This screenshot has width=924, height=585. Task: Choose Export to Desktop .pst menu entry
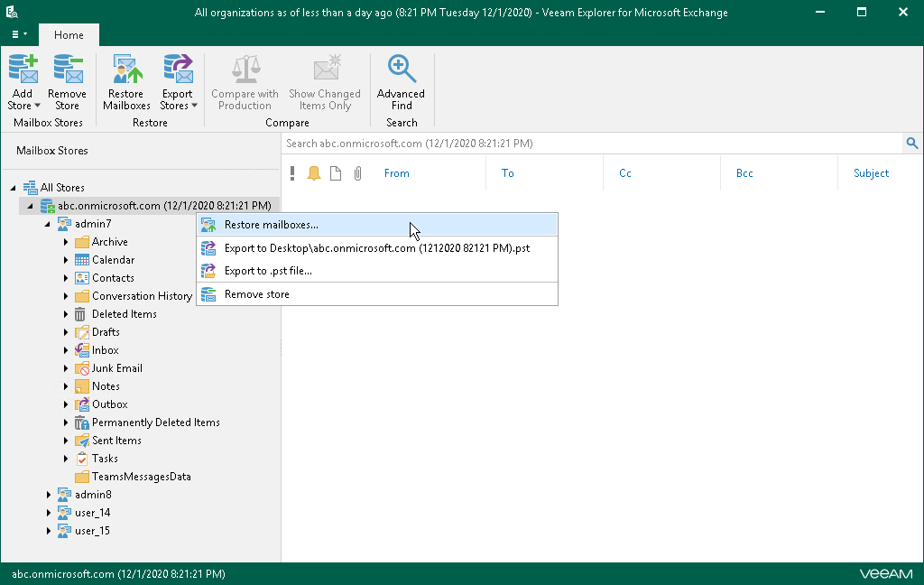(x=377, y=248)
